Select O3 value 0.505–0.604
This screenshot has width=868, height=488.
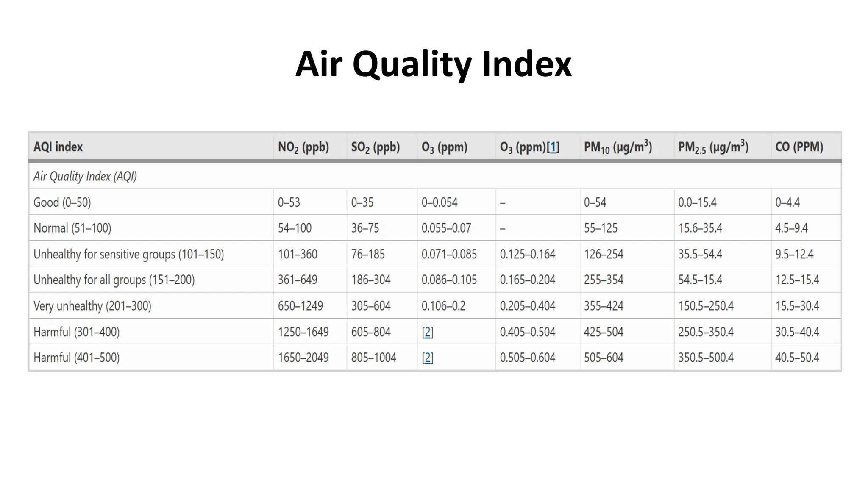tap(528, 358)
